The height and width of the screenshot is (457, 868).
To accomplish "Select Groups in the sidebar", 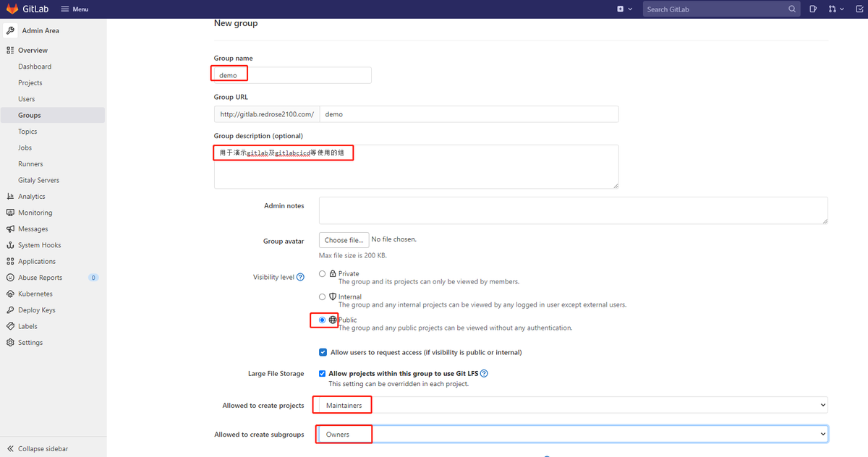I will point(53,116).
